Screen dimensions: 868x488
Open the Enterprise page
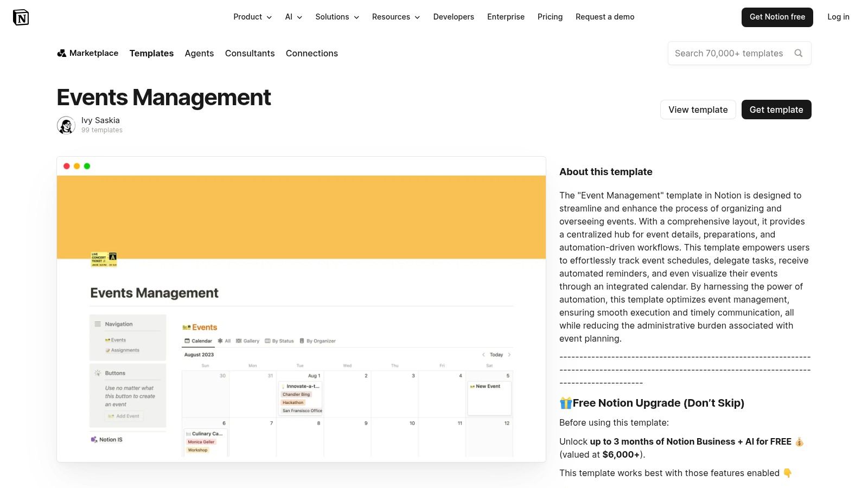506,17
